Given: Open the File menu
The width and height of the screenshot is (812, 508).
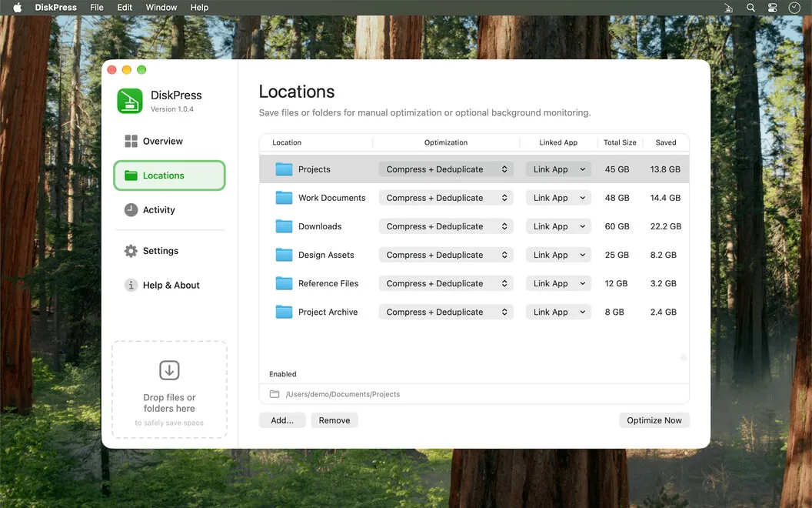Looking at the screenshot, I should pyautogui.click(x=96, y=7).
